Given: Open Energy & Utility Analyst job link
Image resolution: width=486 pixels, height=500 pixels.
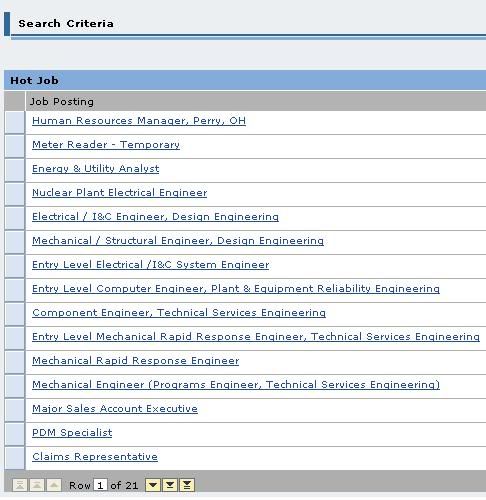Looking at the screenshot, I should 96,169.
